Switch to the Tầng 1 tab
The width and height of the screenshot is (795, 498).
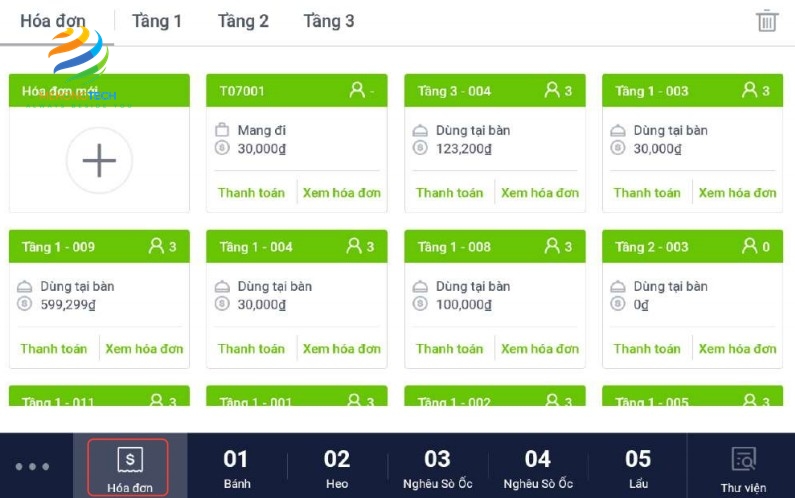157,21
